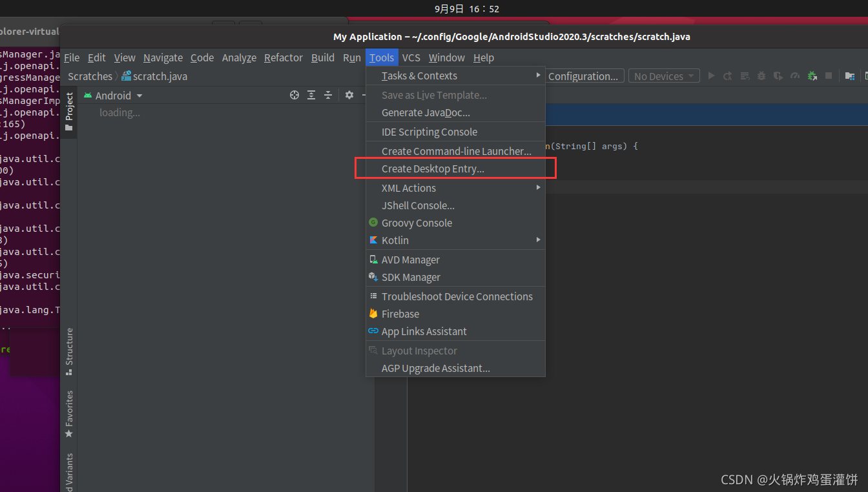This screenshot has height=492, width=868.
Task: Select IDE Scripting Console menu item
Action: [456, 132]
